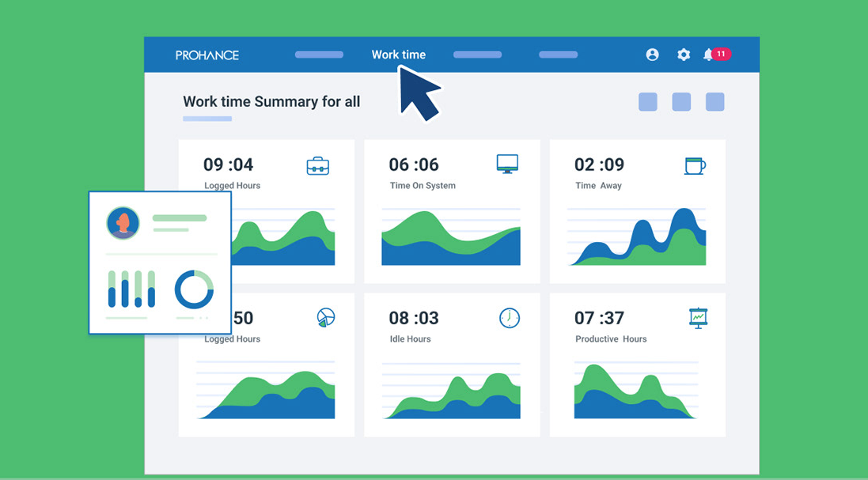Image resolution: width=868 pixels, height=480 pixels.
Task: Select the Work time tab
Action: click(399, 55)
